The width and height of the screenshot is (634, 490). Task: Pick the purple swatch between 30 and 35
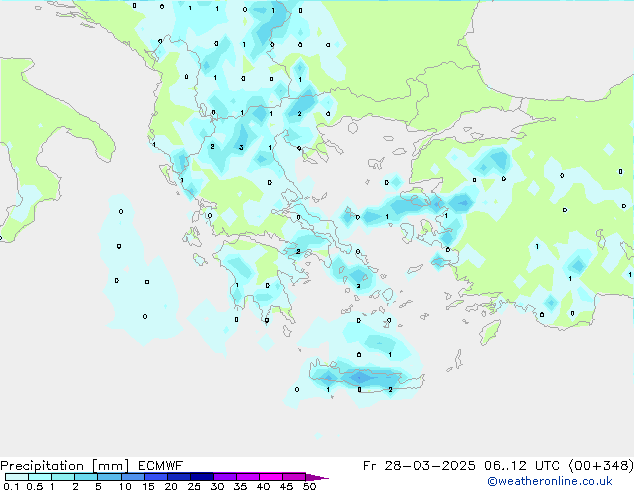pos(225,478)
